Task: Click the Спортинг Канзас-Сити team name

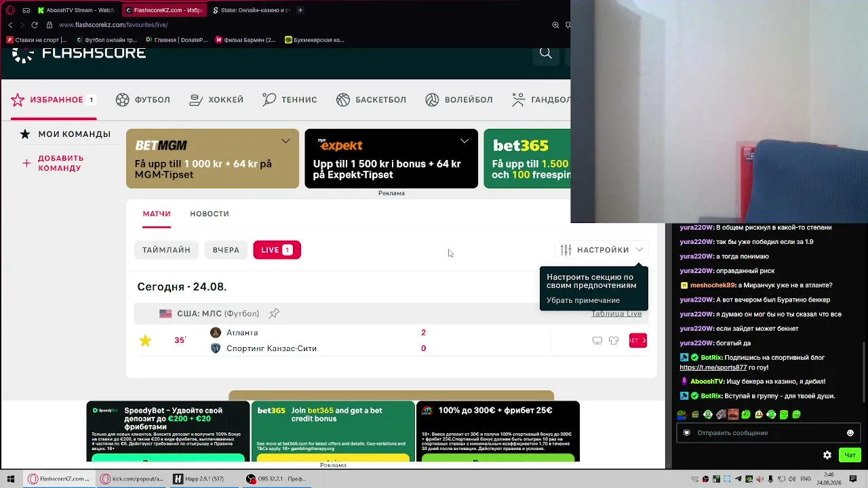Action: coord(271,348)
